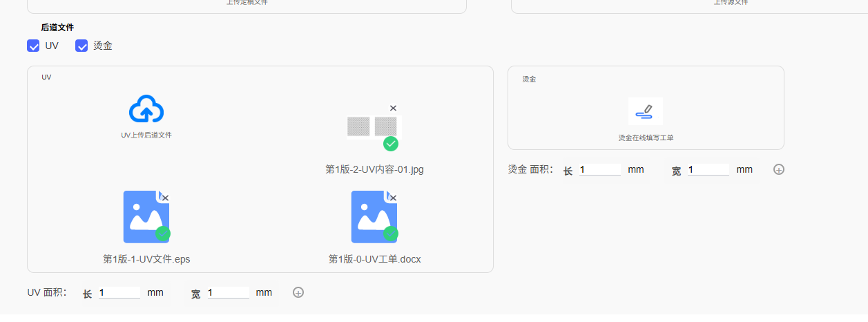Uncheck the UV checkbox
868x322 pixels.
pyautogui.click(x=32, y=46)
